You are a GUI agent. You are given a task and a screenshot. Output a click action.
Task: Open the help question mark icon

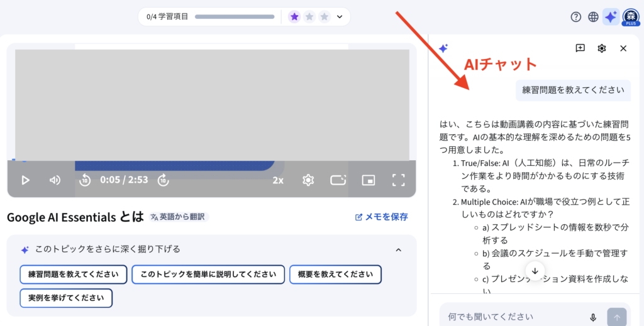click(x=576, y=17)
